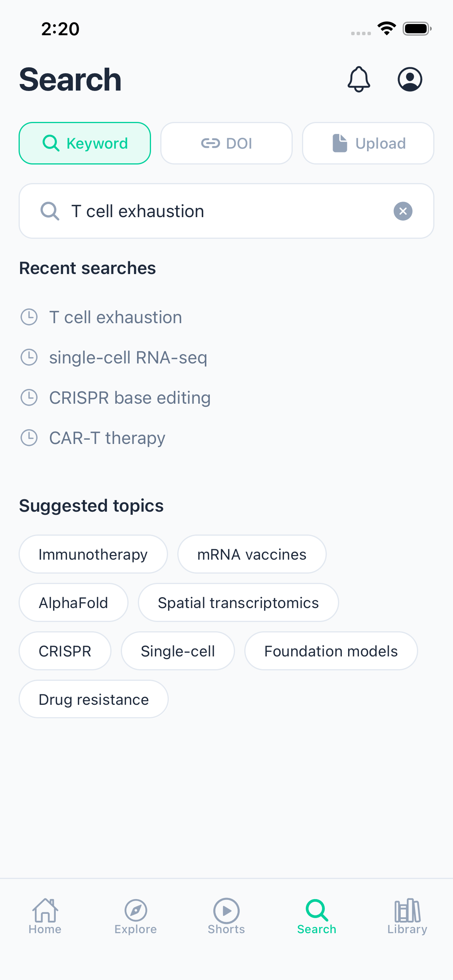
Task: Open the Shorts play tab
Action: coord(226,916)
